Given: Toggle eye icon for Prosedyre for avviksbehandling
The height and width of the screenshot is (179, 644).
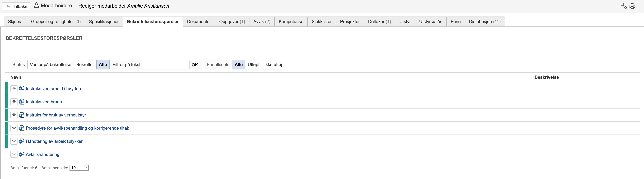Looking at the screenshot, I should 14,128.
